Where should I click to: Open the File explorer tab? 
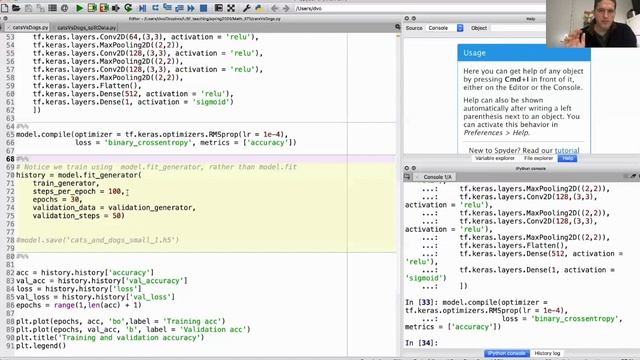coord(538,158)
